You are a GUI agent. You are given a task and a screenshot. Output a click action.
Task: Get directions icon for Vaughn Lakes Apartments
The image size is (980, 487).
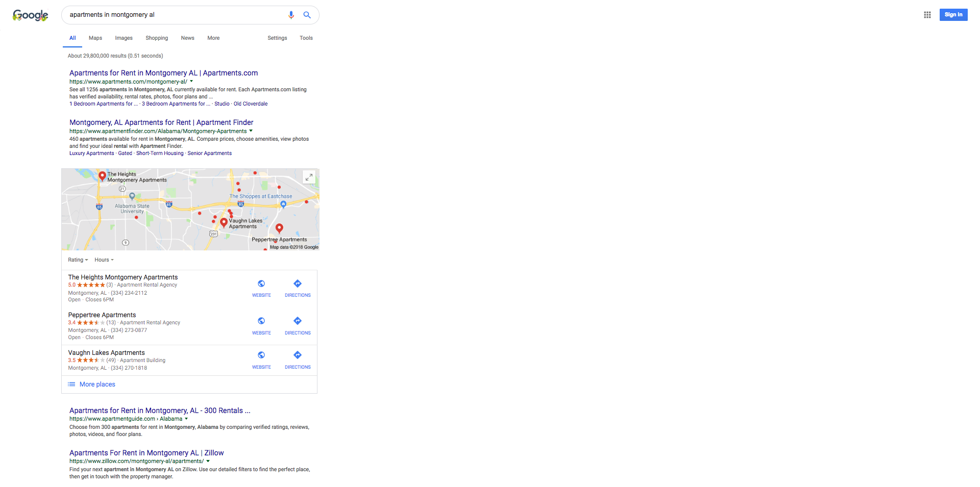298,355
